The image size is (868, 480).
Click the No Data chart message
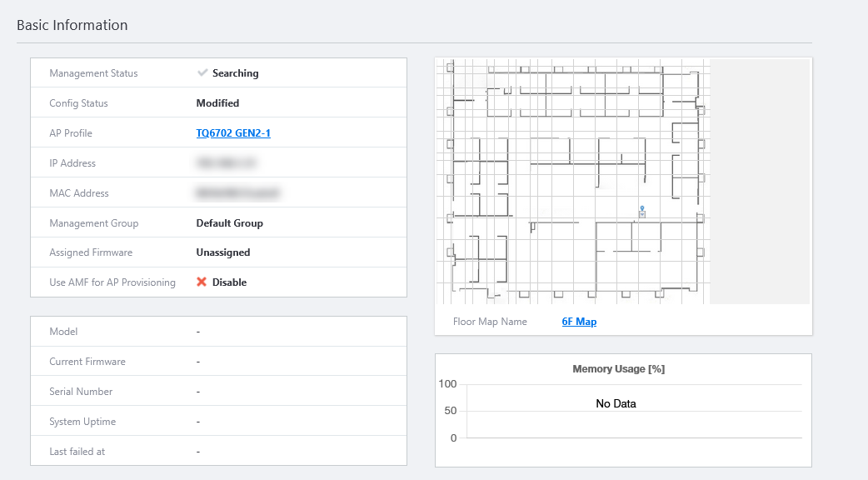(x=616, y=404)
